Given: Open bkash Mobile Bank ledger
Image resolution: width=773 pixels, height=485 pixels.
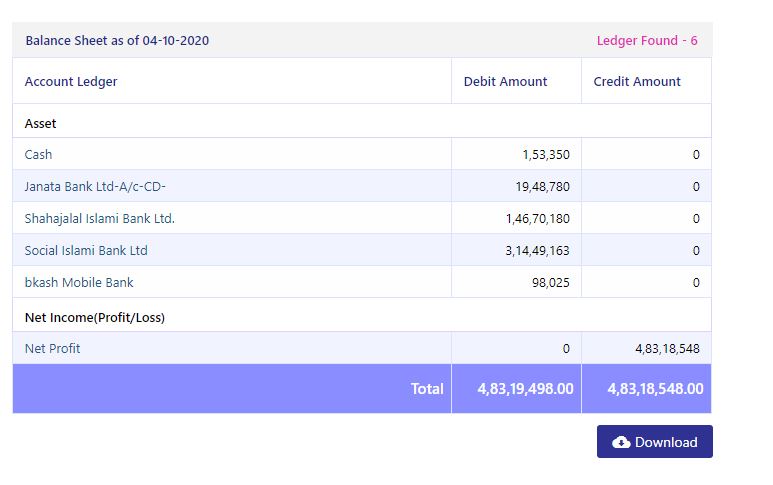Looking at the screenshot, I should pos(79,282).
